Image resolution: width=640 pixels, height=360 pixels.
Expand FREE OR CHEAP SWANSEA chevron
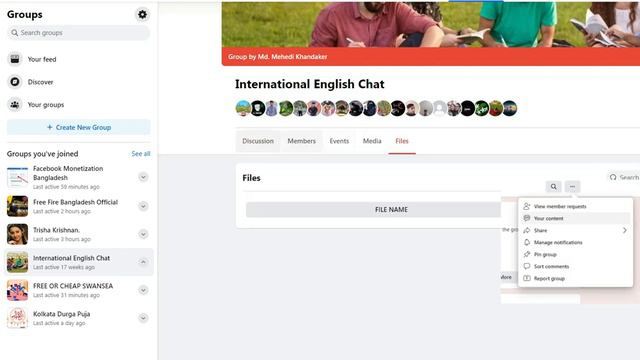pyautogui.click(x=143, y=290)
